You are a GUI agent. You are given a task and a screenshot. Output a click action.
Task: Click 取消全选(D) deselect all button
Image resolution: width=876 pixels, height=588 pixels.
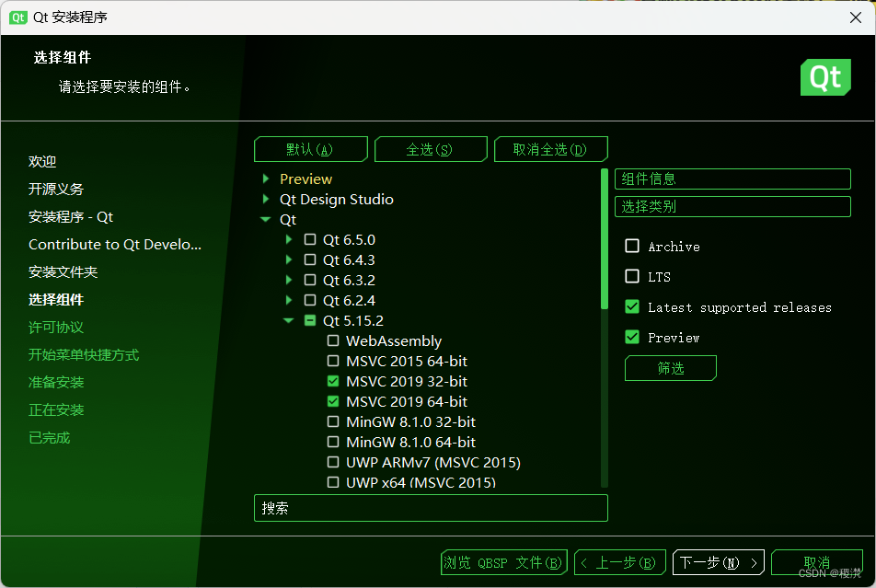tap(551, 149)
